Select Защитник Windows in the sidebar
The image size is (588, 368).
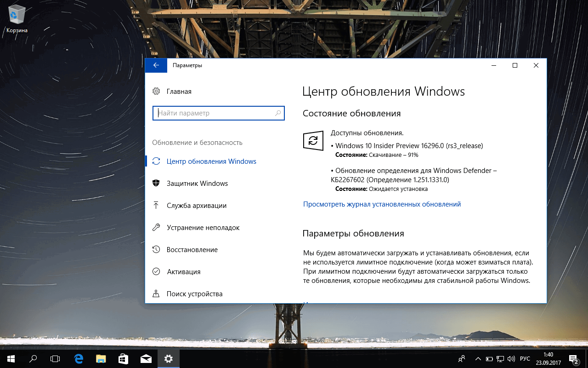click(196, 183)
